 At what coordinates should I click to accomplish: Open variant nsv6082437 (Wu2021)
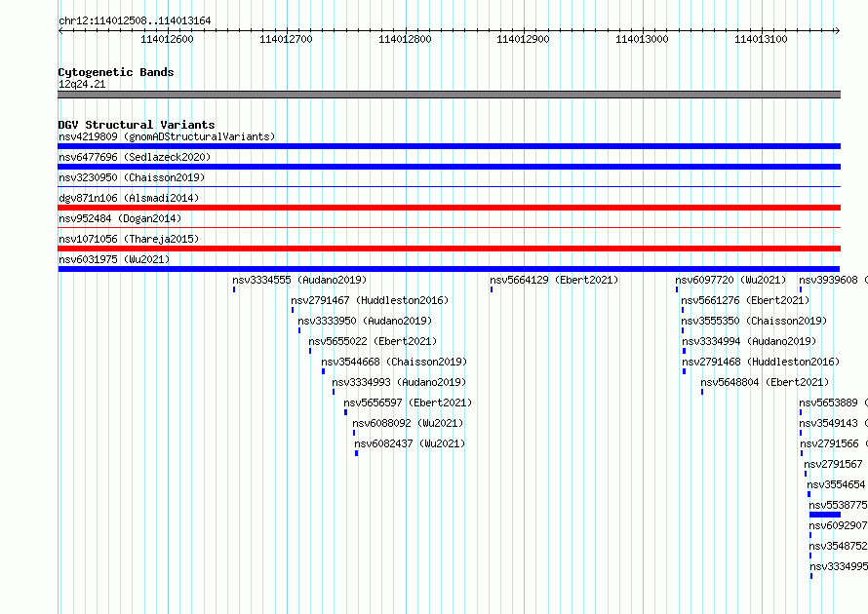pyautogui.click(x=411, y=443)
